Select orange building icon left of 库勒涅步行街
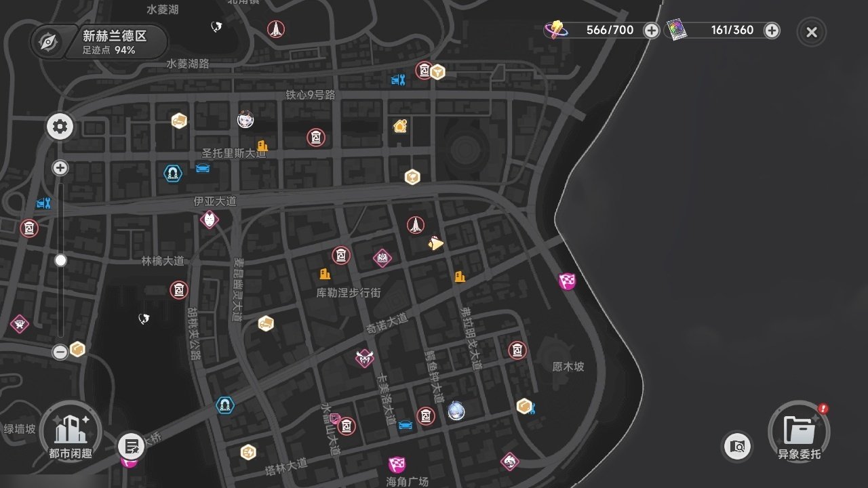The height and width of the screenshot is (488, 868). [325, 274]
